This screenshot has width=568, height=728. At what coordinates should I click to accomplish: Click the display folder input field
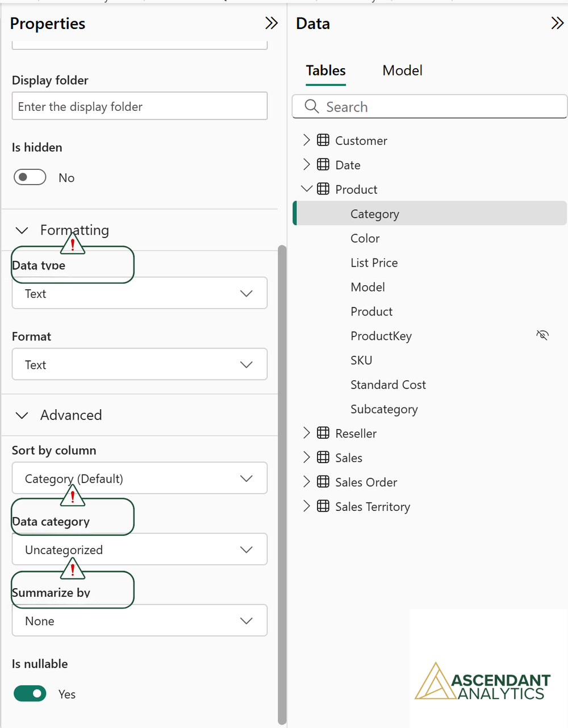[140, 106]
